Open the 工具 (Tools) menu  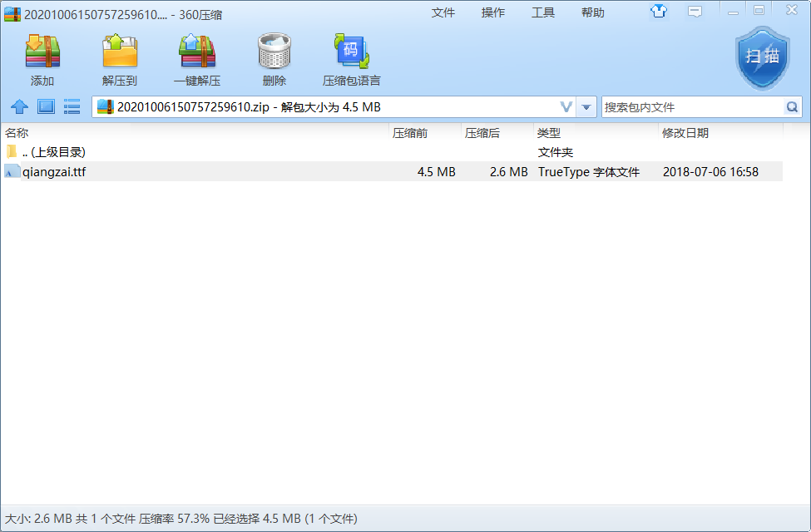(543, 12)
